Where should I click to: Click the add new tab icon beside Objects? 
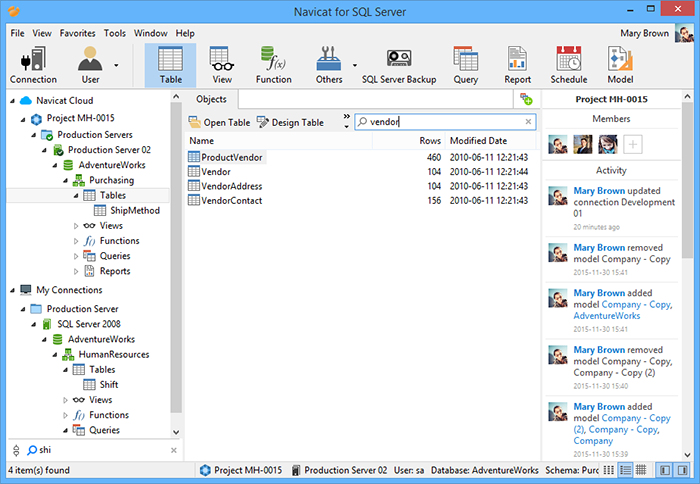coord(526,99)
